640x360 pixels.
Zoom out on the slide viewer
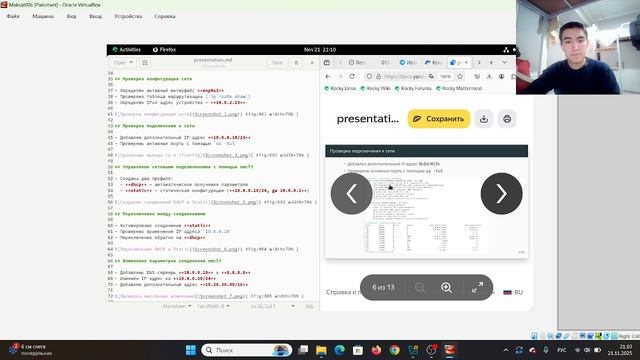coord(420,287)
